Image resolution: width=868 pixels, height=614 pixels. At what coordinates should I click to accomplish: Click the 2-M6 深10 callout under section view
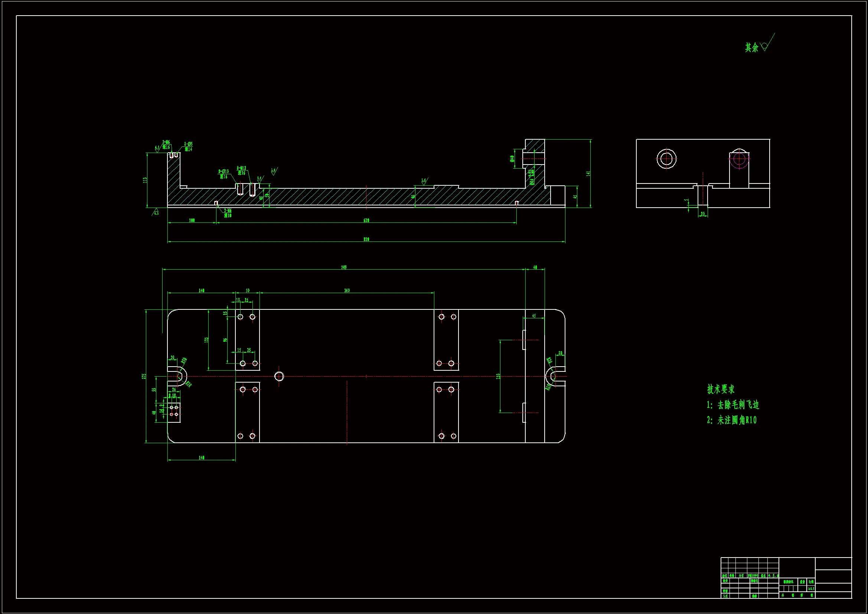coord(228,213)
